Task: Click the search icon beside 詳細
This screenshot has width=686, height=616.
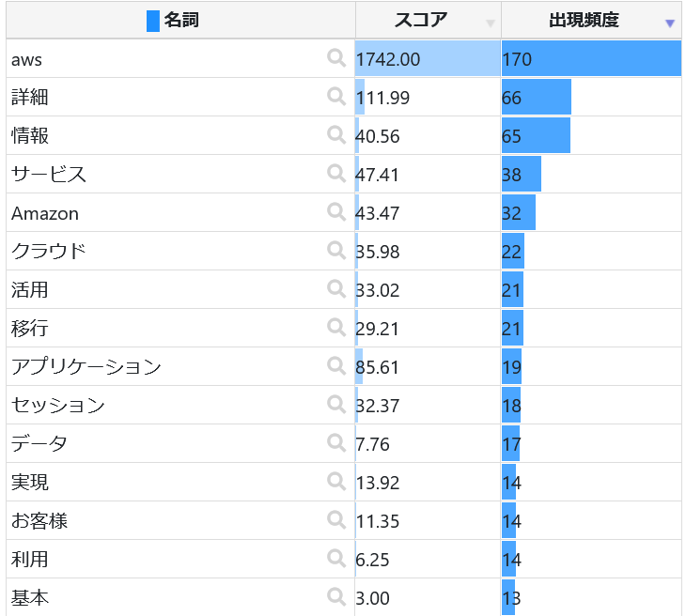Action: pos(336,96)
